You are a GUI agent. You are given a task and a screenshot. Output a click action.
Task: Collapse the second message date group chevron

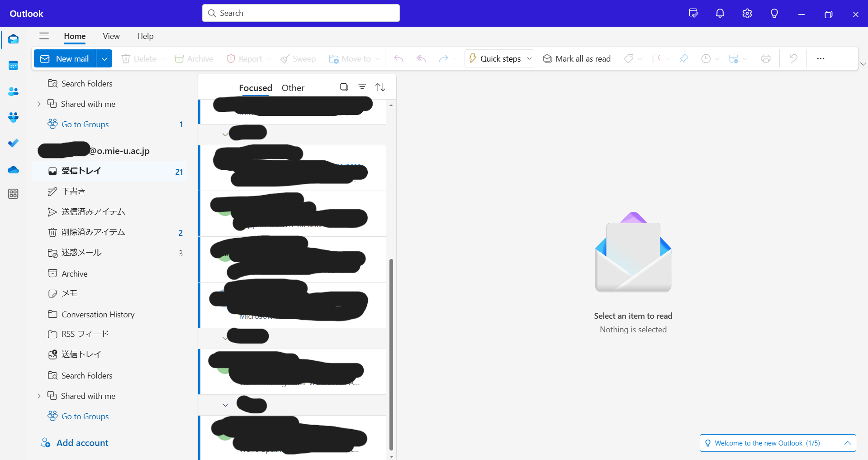[x=225, y=338]
